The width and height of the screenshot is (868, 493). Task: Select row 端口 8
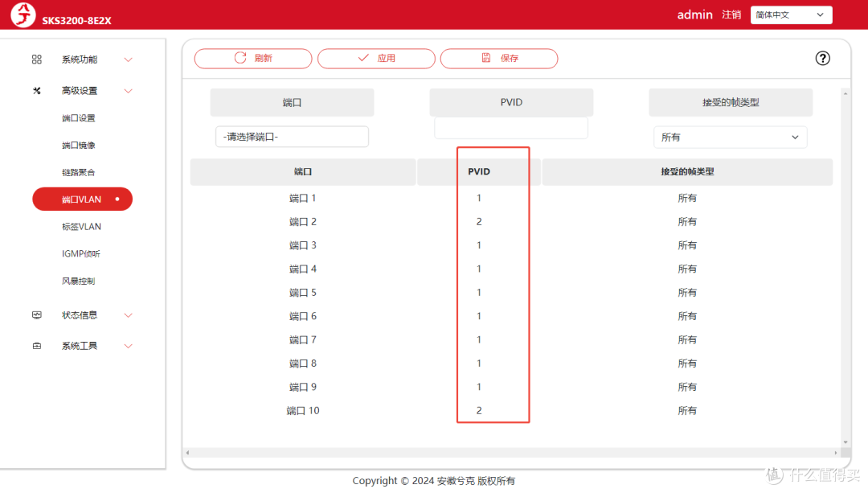[x=511, y=364]
